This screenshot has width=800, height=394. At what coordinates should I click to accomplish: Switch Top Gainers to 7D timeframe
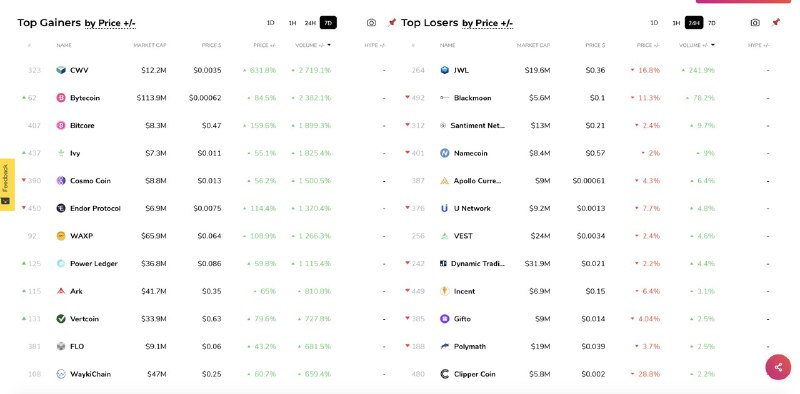328,23
